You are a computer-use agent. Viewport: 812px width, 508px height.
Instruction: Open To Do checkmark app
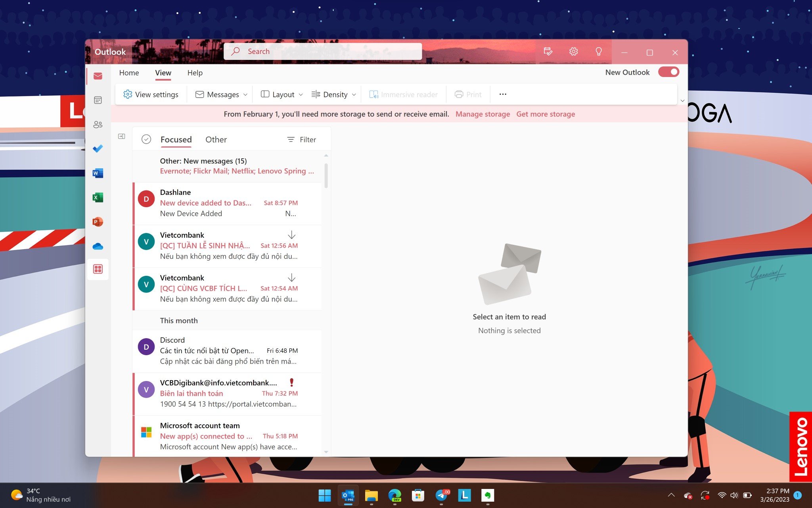tap(98, 148)
